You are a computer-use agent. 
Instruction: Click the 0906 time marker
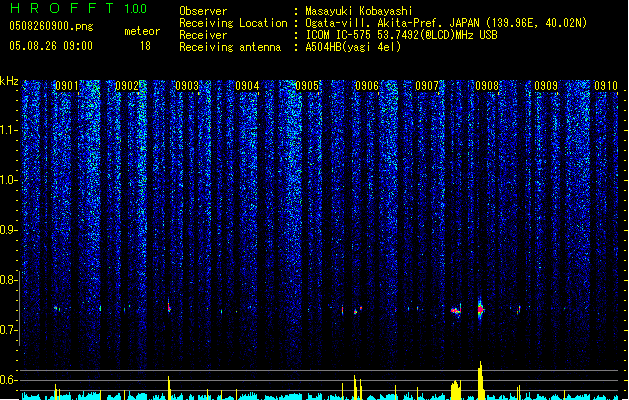(x=367, y=86)
